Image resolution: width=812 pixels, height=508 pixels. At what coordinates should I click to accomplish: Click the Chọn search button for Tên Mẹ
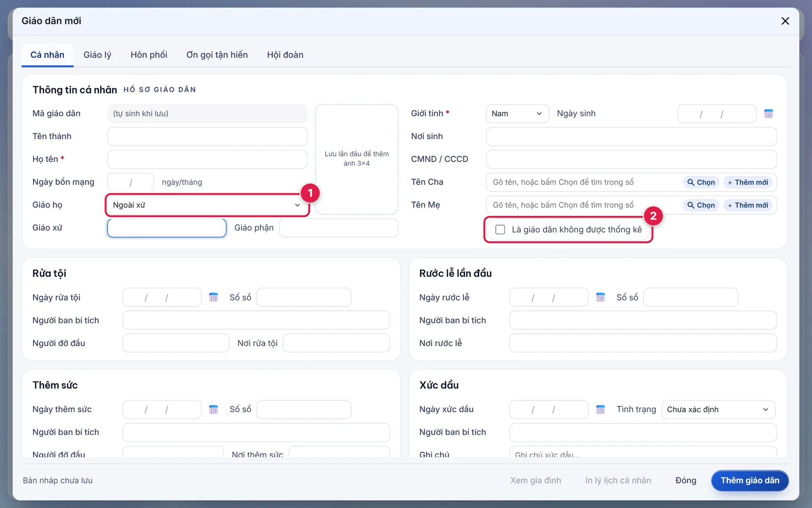[701, 205]
